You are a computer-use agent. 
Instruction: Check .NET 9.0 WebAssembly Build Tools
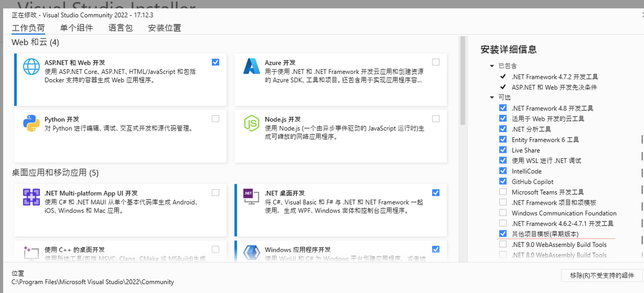coord(503,244)
